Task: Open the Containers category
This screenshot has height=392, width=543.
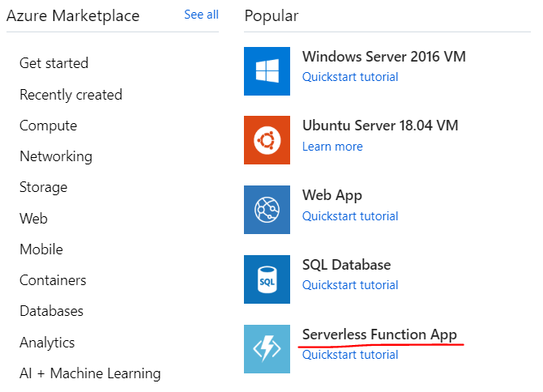Action: tap(53, 280)
